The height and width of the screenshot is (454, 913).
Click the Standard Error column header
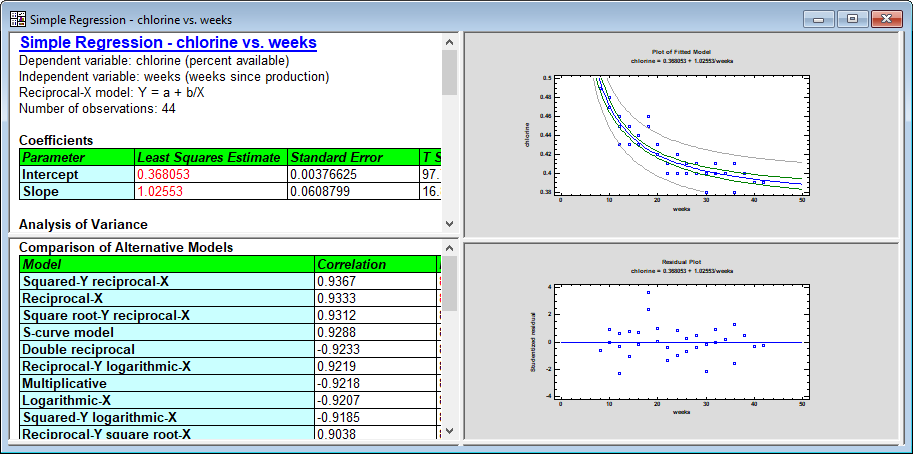coord(352,157)
